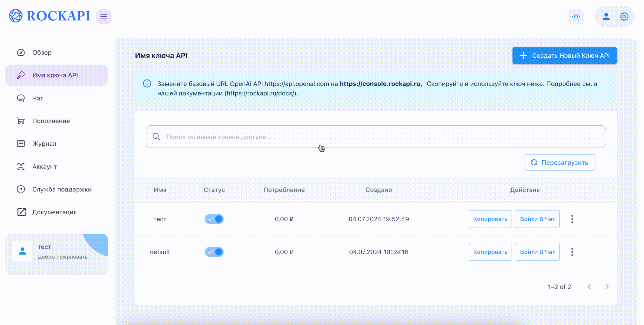Open Аккаунт in the sidebar
The height and width of the screenshot is (325, 644).
pos(57,167)
